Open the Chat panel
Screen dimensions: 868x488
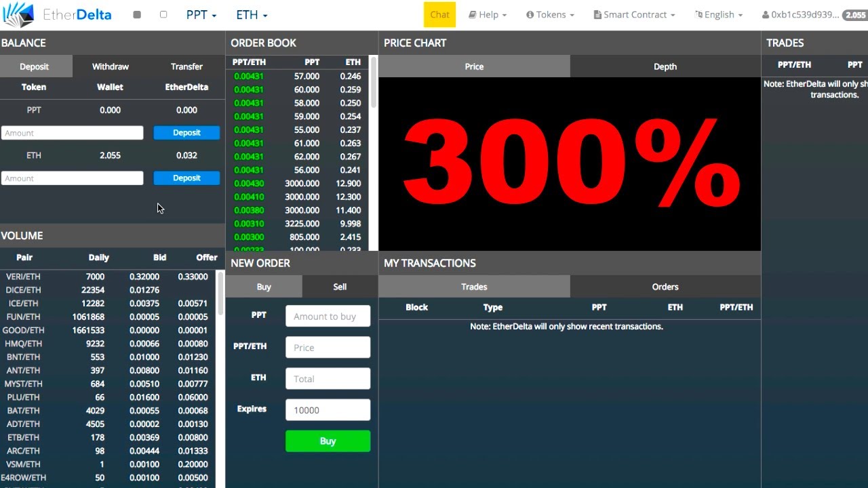click(x=439, y=14)
